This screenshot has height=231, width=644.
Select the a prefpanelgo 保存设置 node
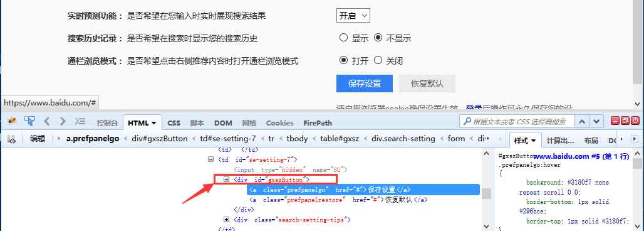363,190
